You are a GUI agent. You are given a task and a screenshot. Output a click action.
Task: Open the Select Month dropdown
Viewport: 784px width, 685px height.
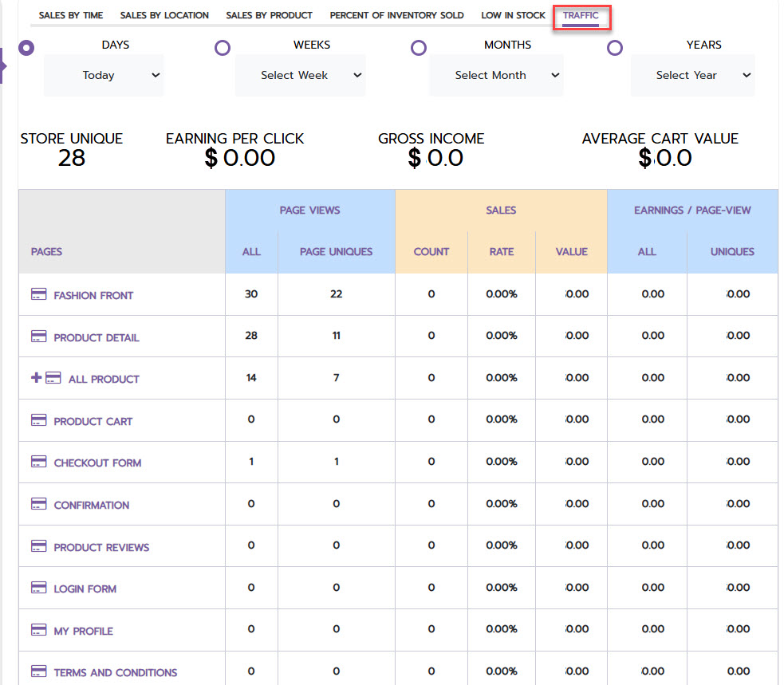coord(497,75)
